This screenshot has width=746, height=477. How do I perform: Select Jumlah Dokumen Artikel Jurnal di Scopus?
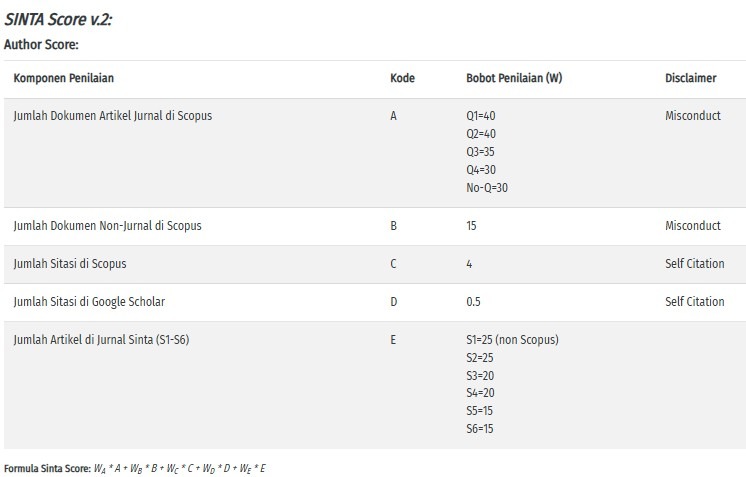[x=113, y=116]
